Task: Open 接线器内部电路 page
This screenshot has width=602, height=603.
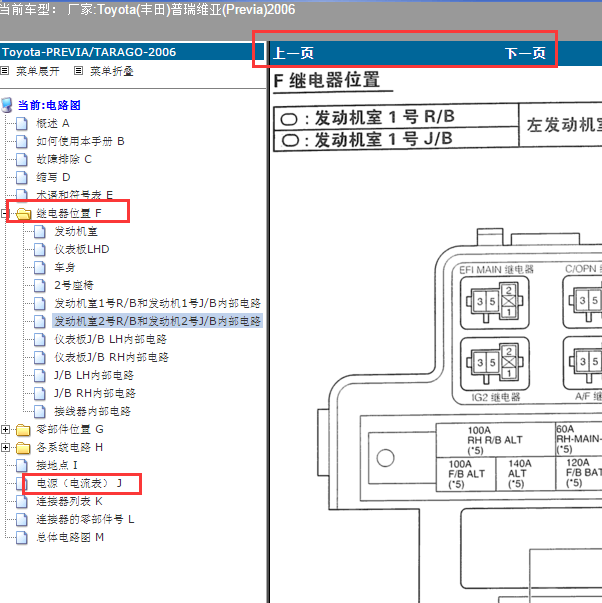Action: [93, 411]
